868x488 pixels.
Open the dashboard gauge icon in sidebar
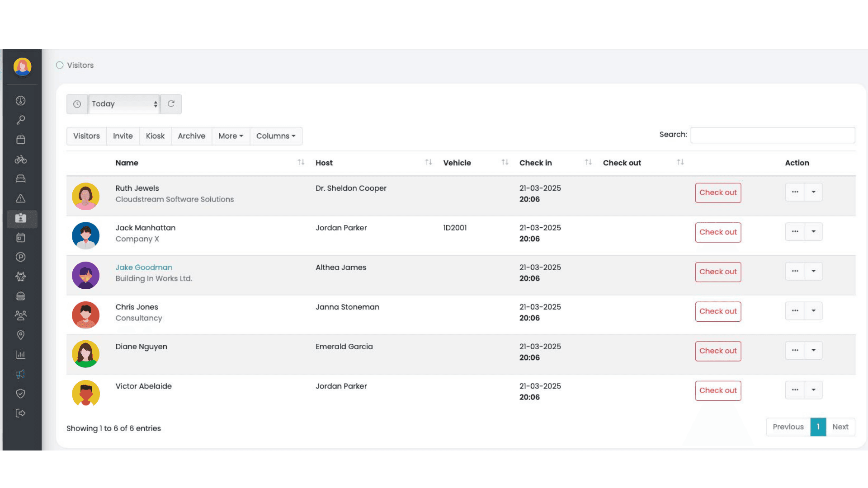coord(21,101)
